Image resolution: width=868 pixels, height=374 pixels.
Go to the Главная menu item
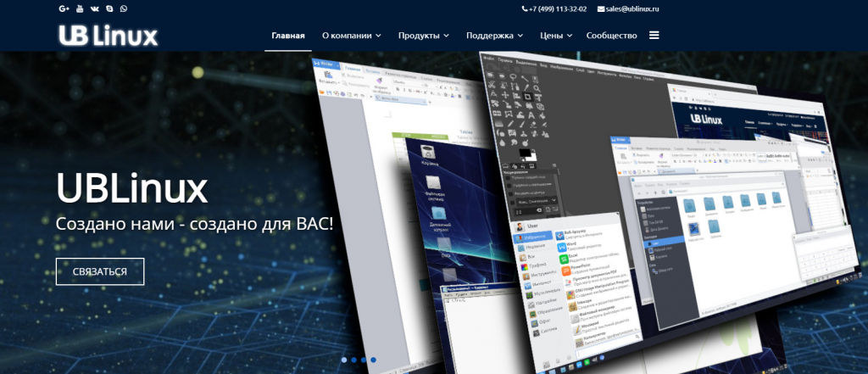[288, 36]
